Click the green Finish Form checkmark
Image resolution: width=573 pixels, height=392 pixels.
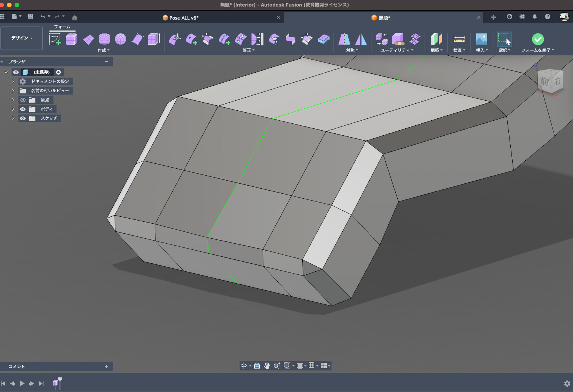[x=538, y=39]
